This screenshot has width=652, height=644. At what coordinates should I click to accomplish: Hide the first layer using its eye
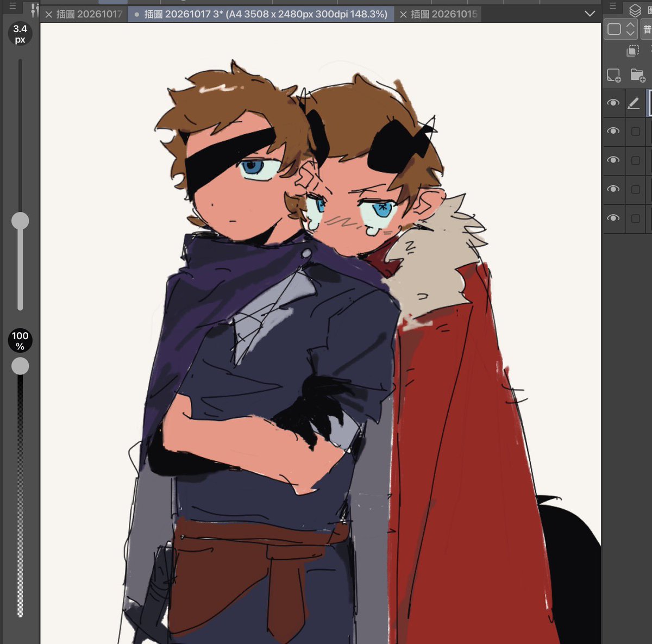613,103
